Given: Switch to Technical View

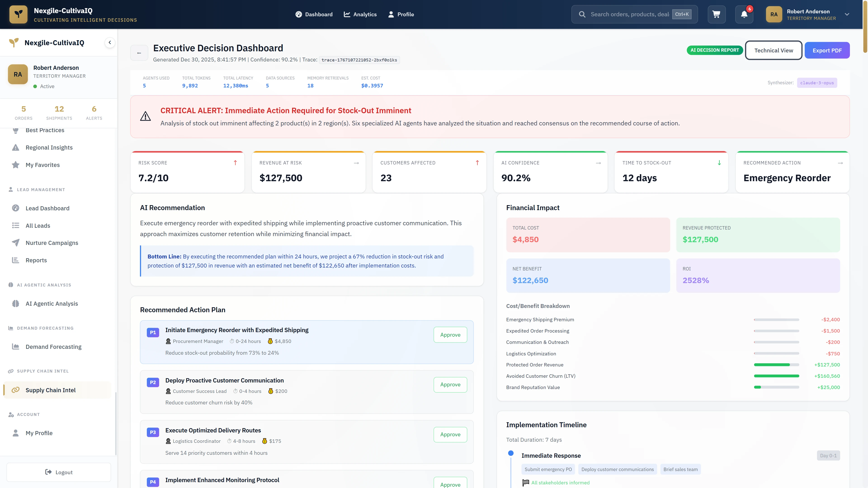Looking at the screenshot, I should pos(774,50).
